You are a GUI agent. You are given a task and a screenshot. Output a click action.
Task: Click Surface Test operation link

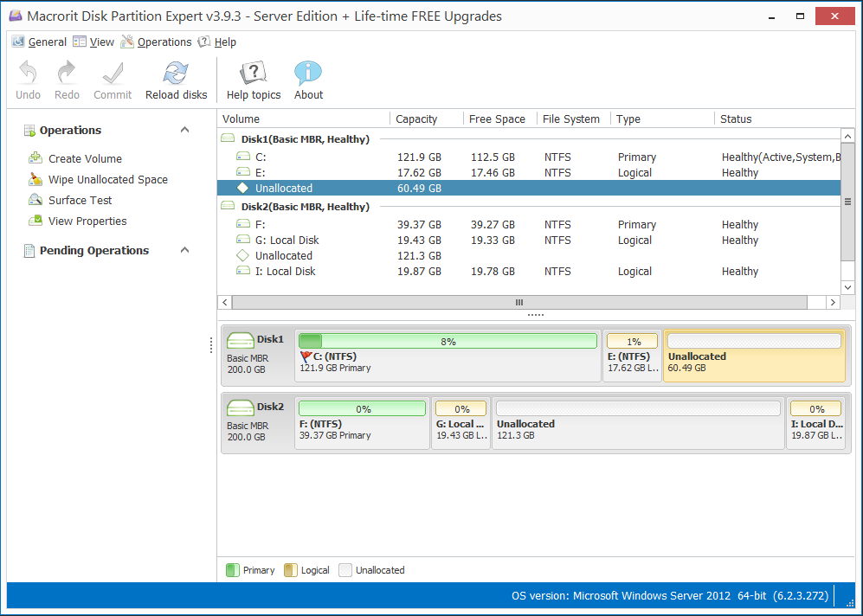coord(81,200)
